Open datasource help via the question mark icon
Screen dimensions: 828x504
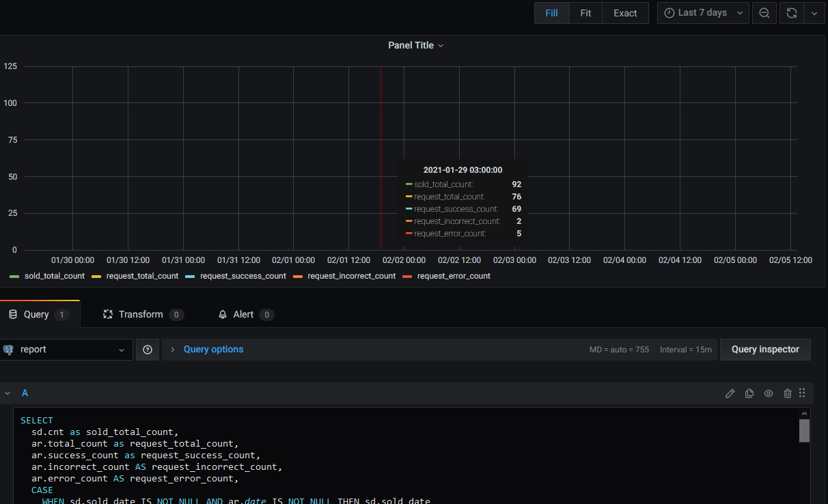click(x=148, y=349)
